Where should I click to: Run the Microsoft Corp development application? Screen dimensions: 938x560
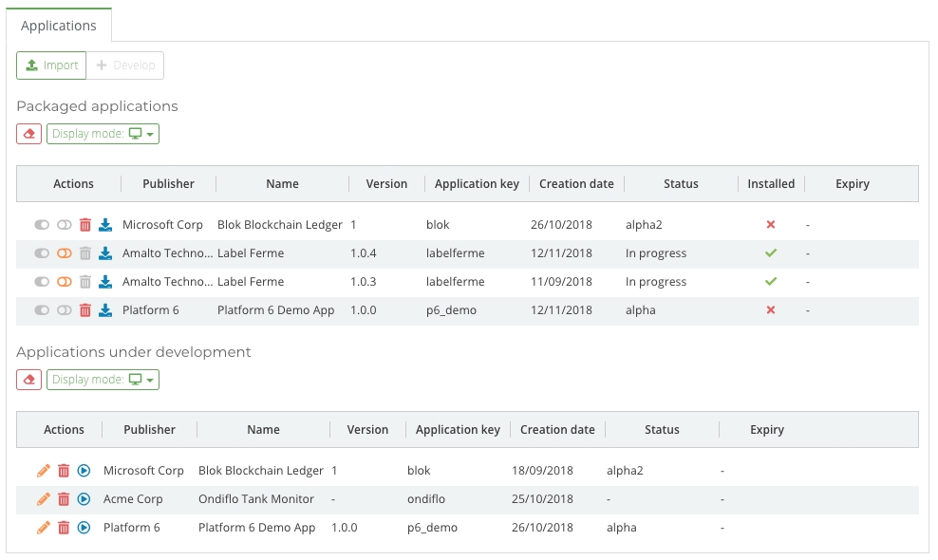coord(84,470)
